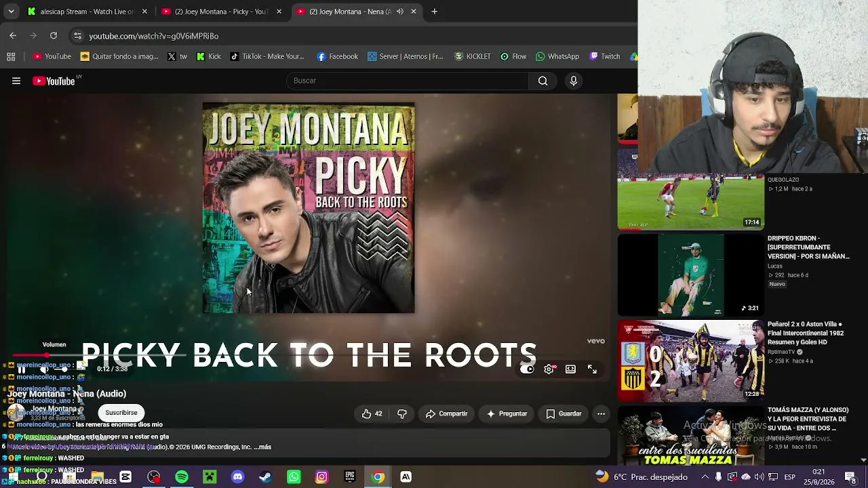Reload the current YouTube page
Image resolution: width=868 pixels, height=488 pixels.
coord(54,35)
